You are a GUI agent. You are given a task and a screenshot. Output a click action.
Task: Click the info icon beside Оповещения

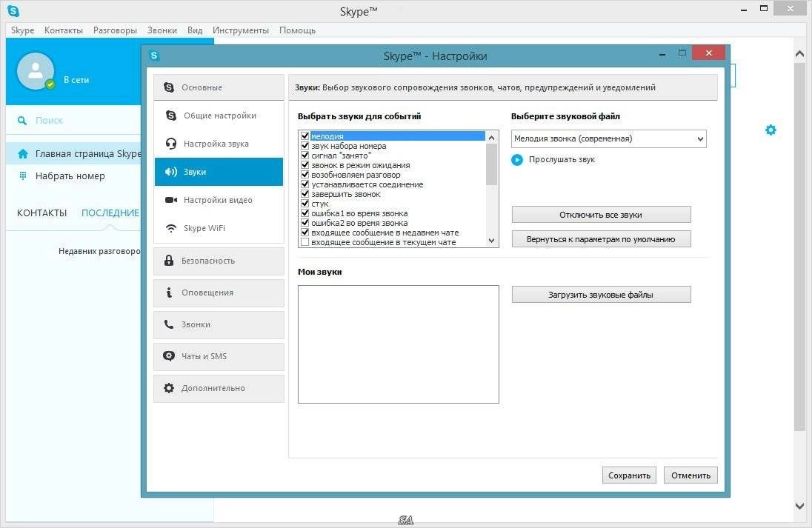click(169, 293)
